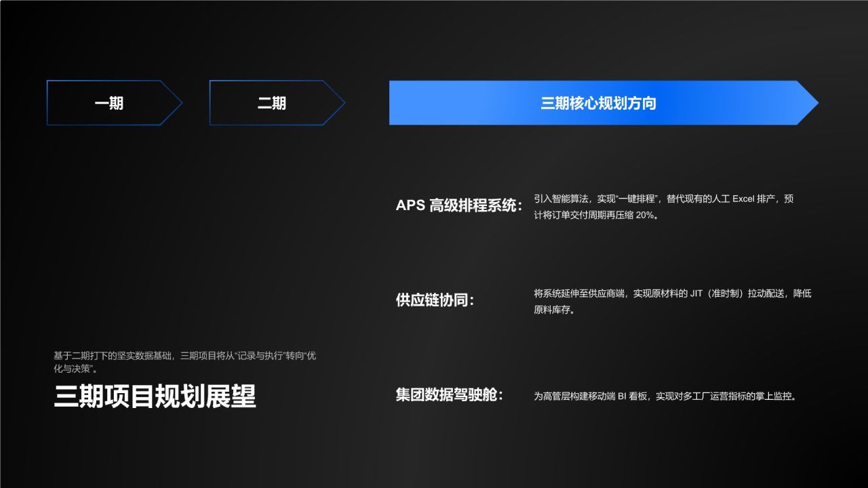868x488 pixels.
Task: Click the description starting 引入智能算法
Action: [x=664, y=207]
